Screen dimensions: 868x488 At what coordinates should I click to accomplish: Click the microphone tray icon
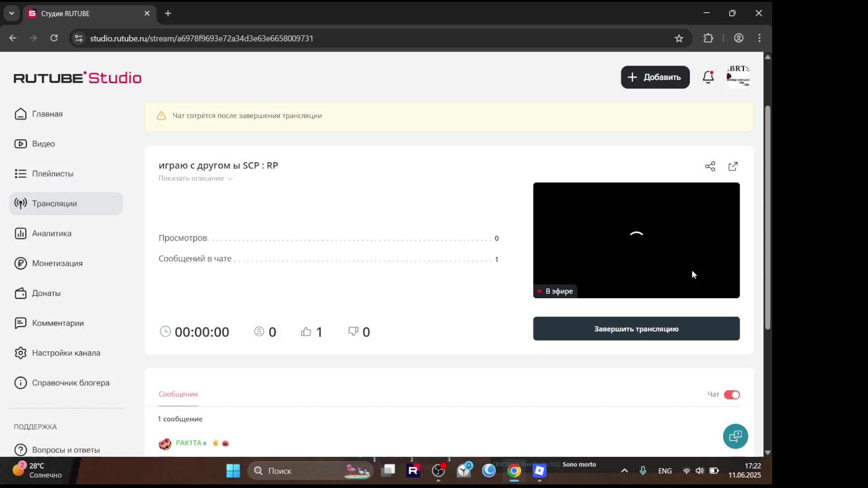coord(643,471)
